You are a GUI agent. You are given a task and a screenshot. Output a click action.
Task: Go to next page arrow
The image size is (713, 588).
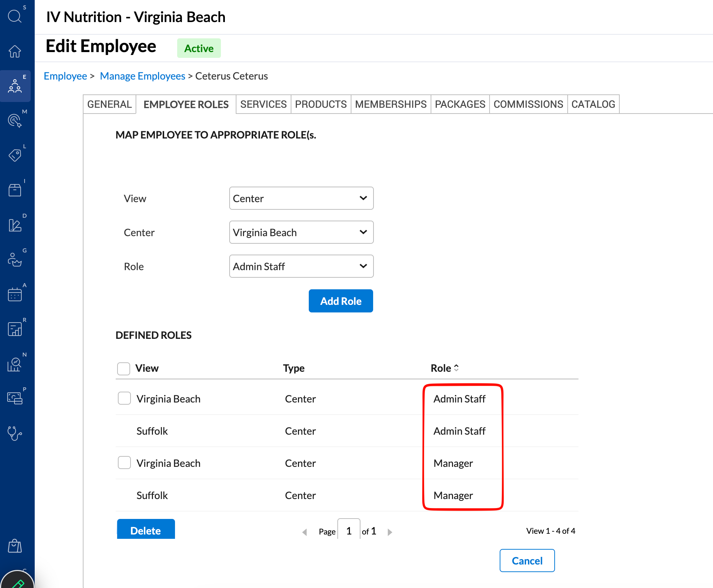coord(389,532)
